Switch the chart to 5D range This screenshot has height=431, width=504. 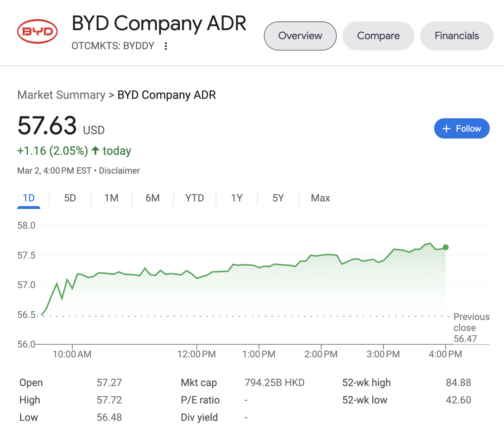pyautogui.click(x=70, y=198)
